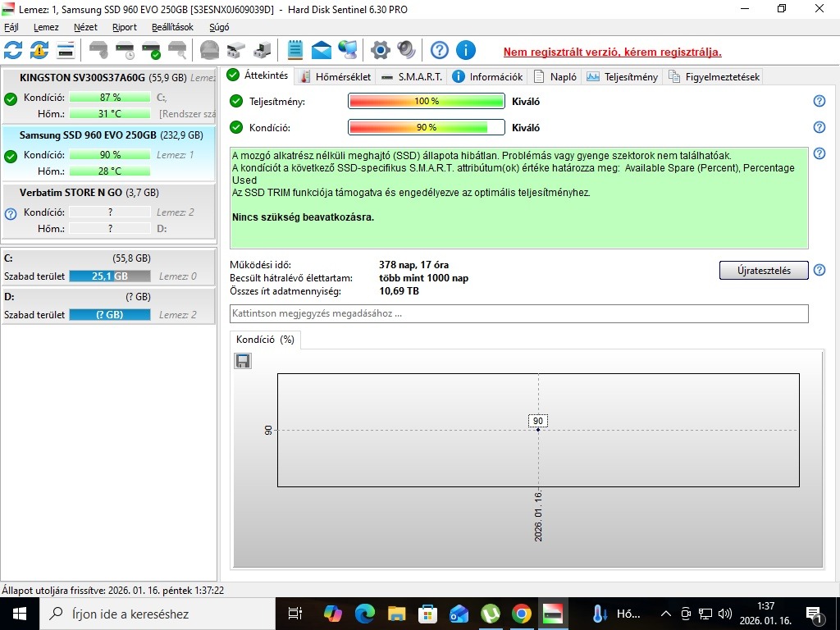Click the '378 nap, 17 óra' value
The height and width of the screenshot is (630, 840).
(413, 265)
